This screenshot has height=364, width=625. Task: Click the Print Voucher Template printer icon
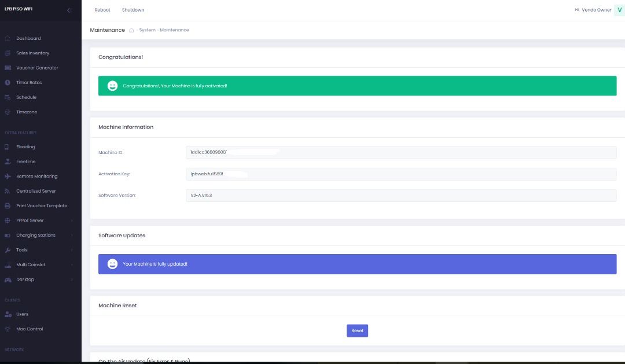pyautogui.click(x=8, y=206)
